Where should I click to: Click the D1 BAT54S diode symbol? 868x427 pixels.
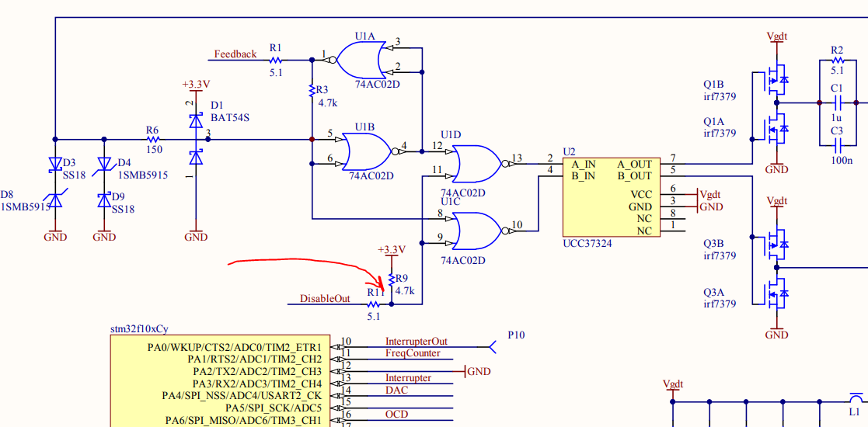pyautogui.click(x=196, y=140)
